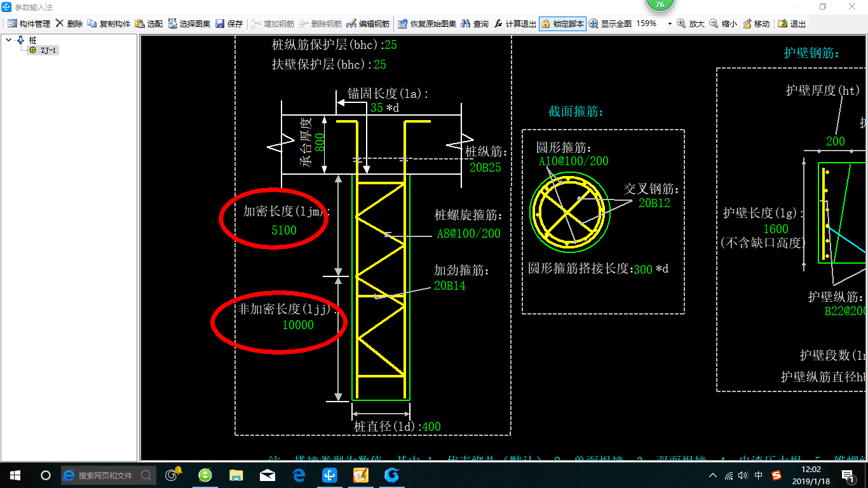The height and width of the screenshot is (488, 868).
Task: Open 构件管理 component manager
Action: click(29, 24)
